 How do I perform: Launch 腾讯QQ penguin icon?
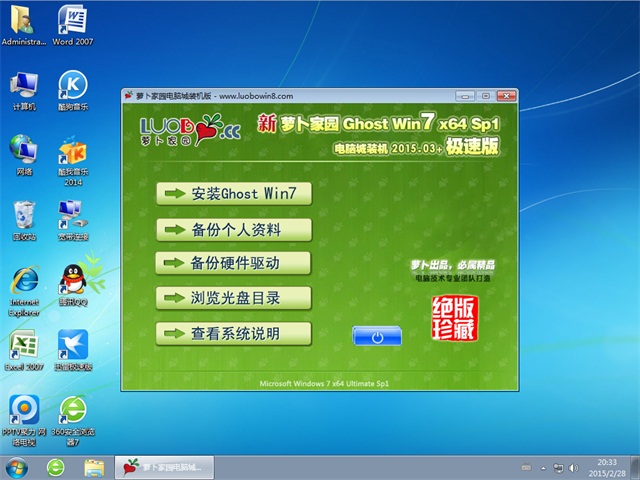click(71, 281)
